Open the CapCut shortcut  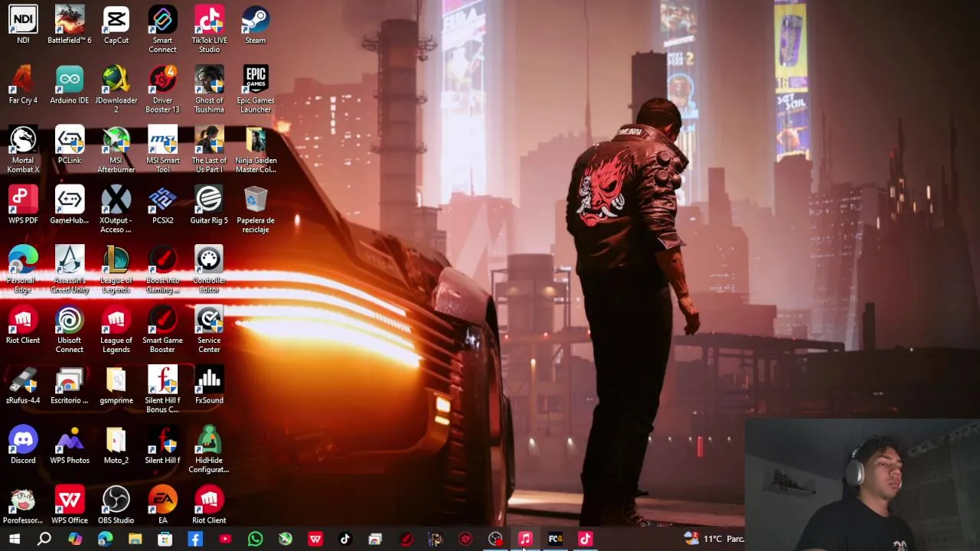pos(116,24)
